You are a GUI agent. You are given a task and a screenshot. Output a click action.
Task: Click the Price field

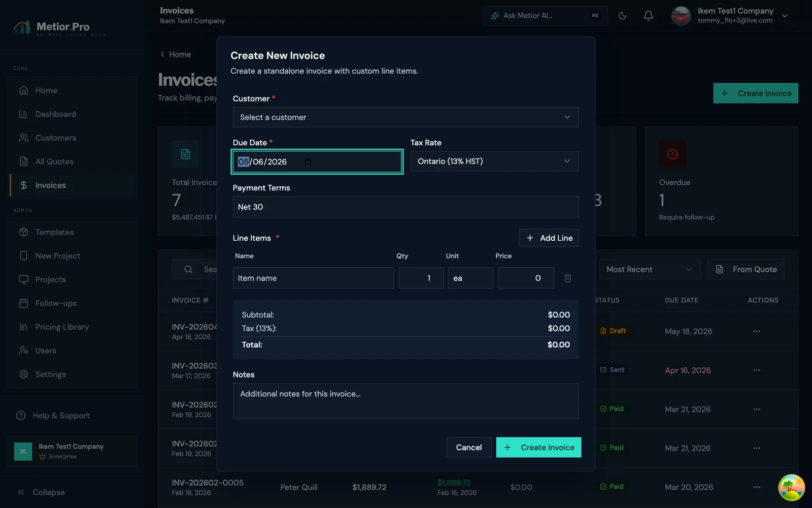point(526,278)
